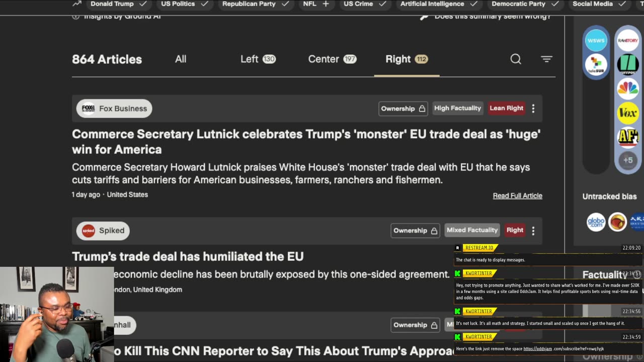The width and height of the screenshot is (644, 362).
Task: Click the Lean Right bias badge
Action: click(x=507, y=108)
